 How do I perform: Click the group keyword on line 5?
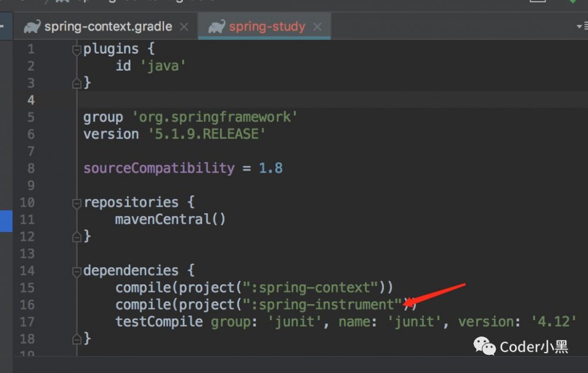point(103,117)
